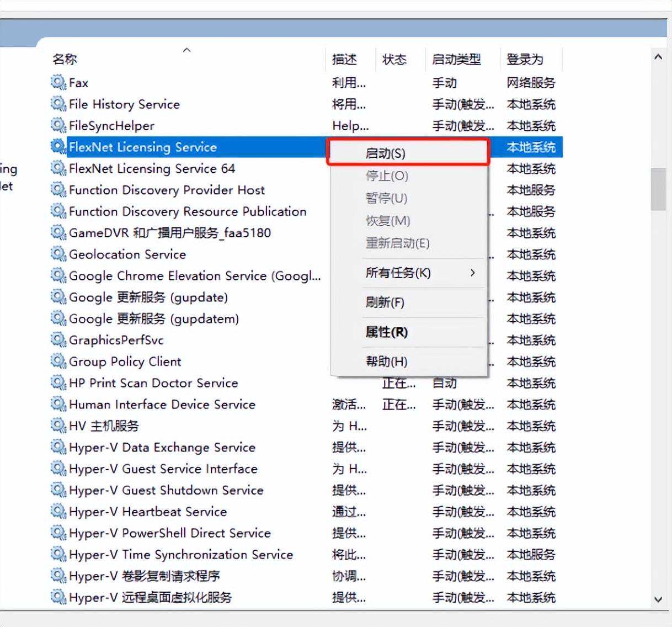Screen dimensions: 672x627
Task: Click the HP Print Scan Doctor gear icon
Action: click(58, 382)
